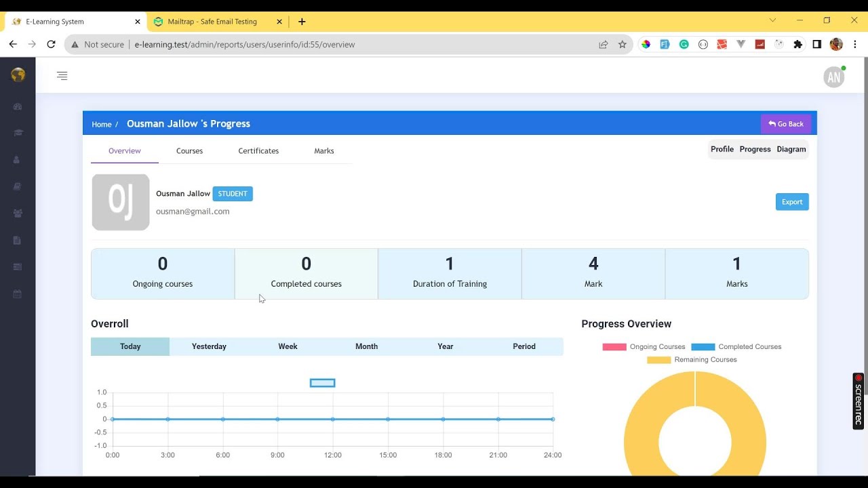This screenshot has height=488, width=868.
Task: Jump to the Progress section
Action: coord(755,149)
